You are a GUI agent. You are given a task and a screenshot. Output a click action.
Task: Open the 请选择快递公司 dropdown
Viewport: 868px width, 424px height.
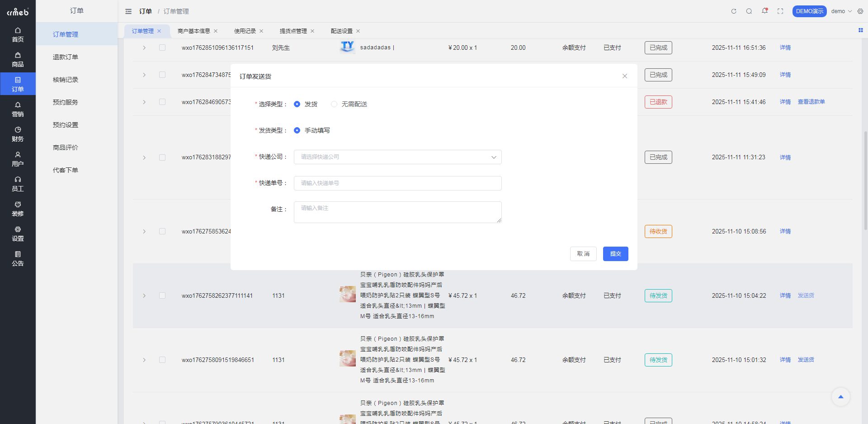(397, 157)
